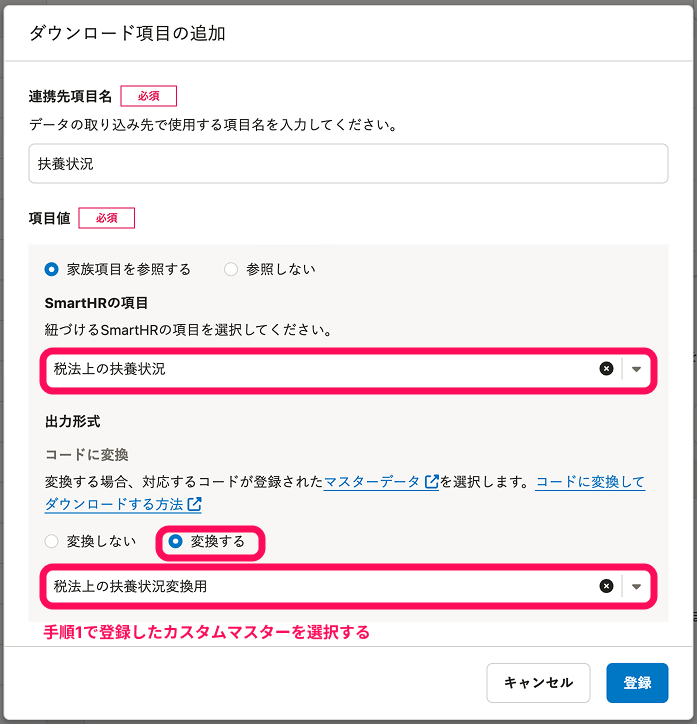Clear the 税法上の扶養状況 selection
Image resolution: width=697 pixels, height=724 pixels.
coord(606,369)
